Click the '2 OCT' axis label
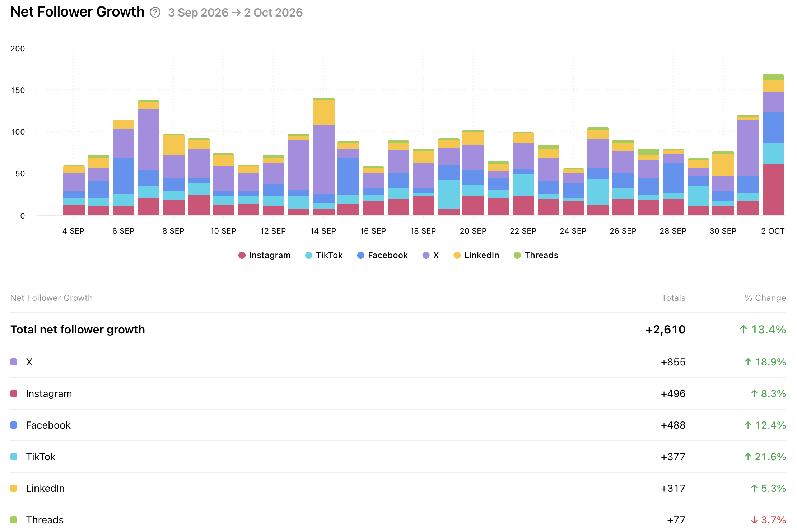 (773, 231)
